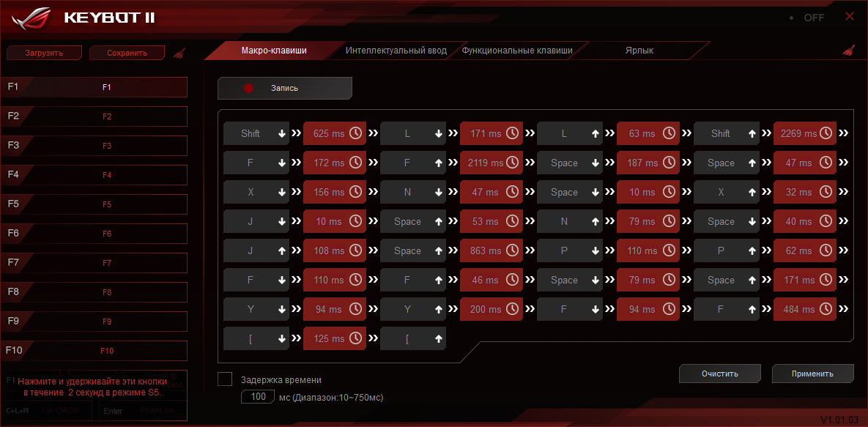Image resolution: width=868 pixels, height=427 pixels.
Task: Click the Сохранить button
Action: pyautogui.click(x=127, y=53)
